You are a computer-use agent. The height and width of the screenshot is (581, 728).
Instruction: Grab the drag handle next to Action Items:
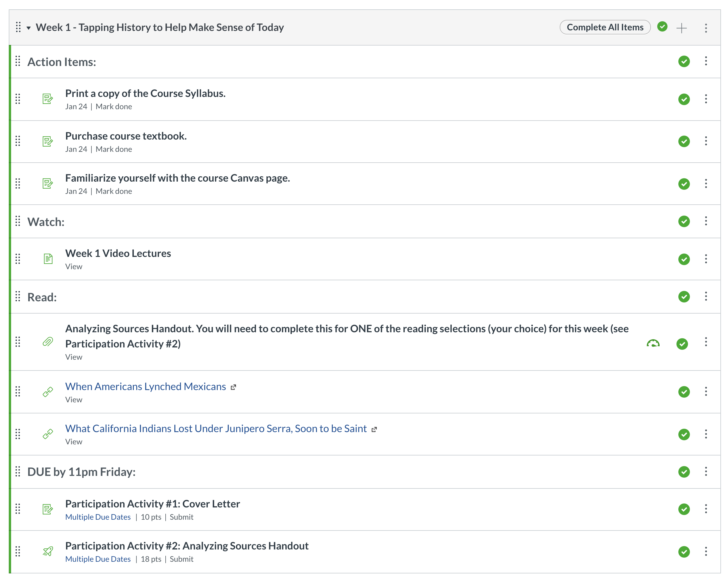click(x=18, y=62)
